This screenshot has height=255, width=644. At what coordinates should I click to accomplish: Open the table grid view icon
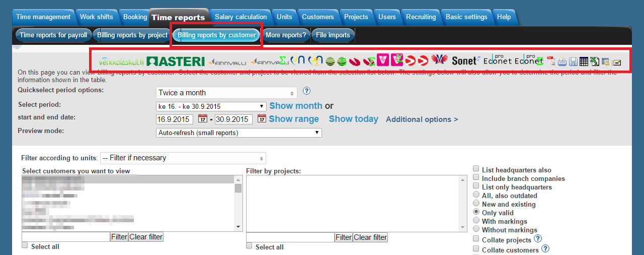(584, 61)
